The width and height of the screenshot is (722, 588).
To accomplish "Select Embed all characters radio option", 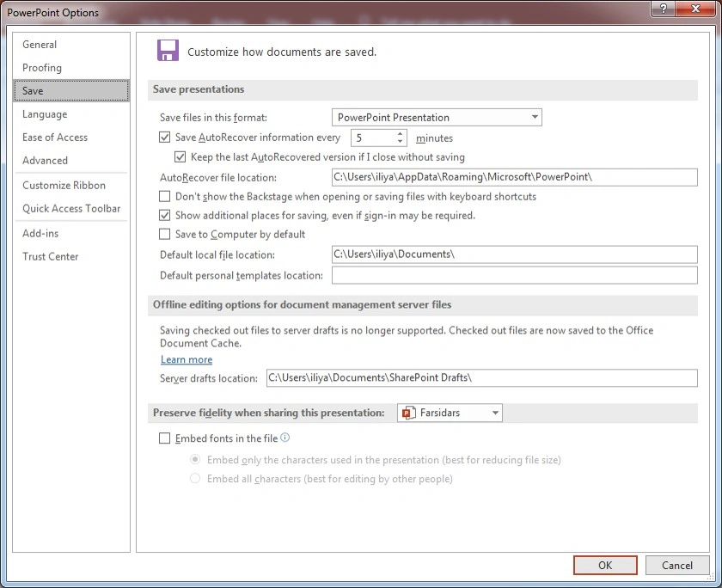I will click(x=195, y=479).
